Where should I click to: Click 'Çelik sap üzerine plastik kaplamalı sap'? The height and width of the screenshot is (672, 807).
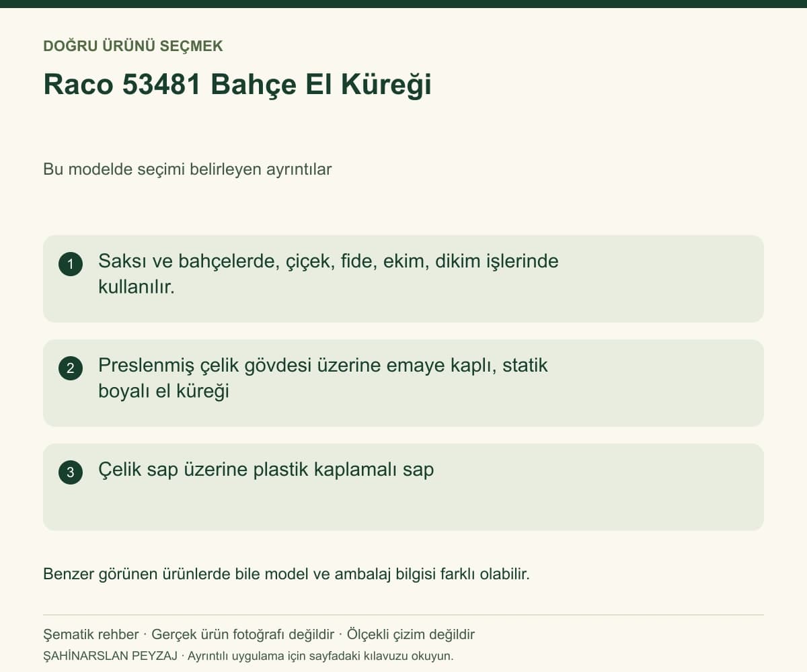(x=266, y=470)
